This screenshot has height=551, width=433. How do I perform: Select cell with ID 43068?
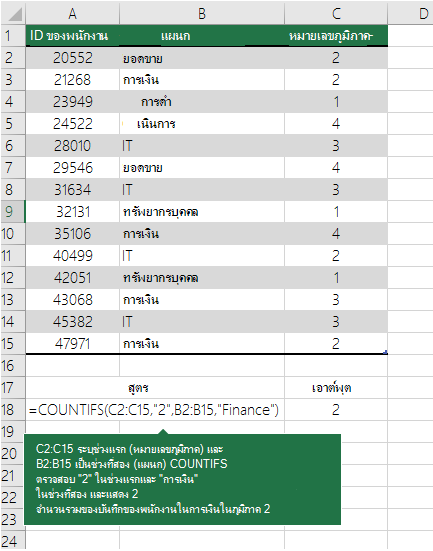click(x=72, y=300)
